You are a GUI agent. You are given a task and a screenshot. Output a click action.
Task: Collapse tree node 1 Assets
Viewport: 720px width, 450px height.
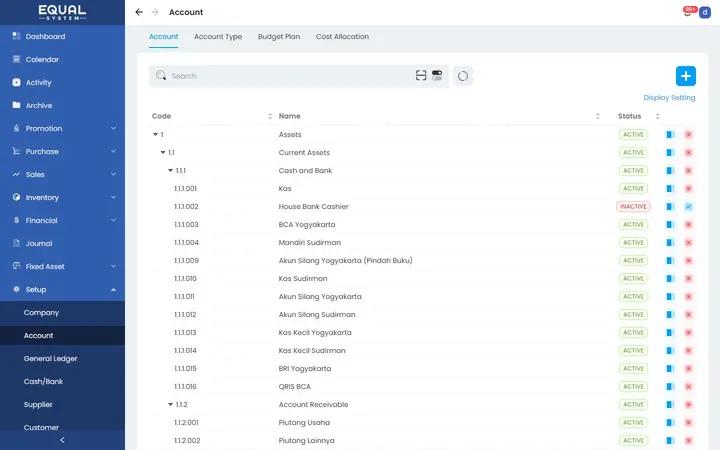155,135
